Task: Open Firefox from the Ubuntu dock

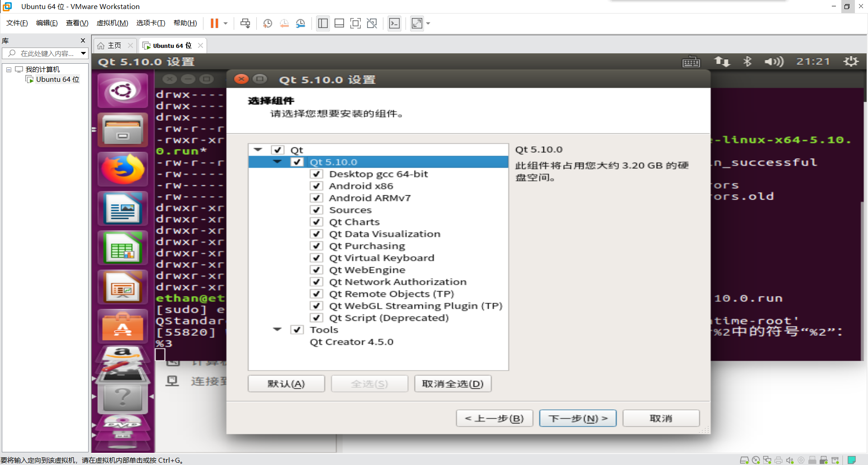Action: [x=122, y=169]
